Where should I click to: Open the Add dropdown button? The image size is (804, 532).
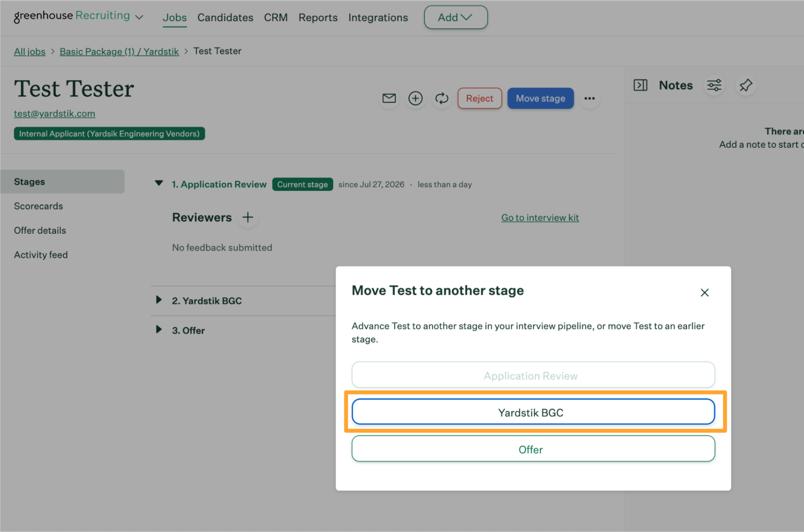pos(455,17)
